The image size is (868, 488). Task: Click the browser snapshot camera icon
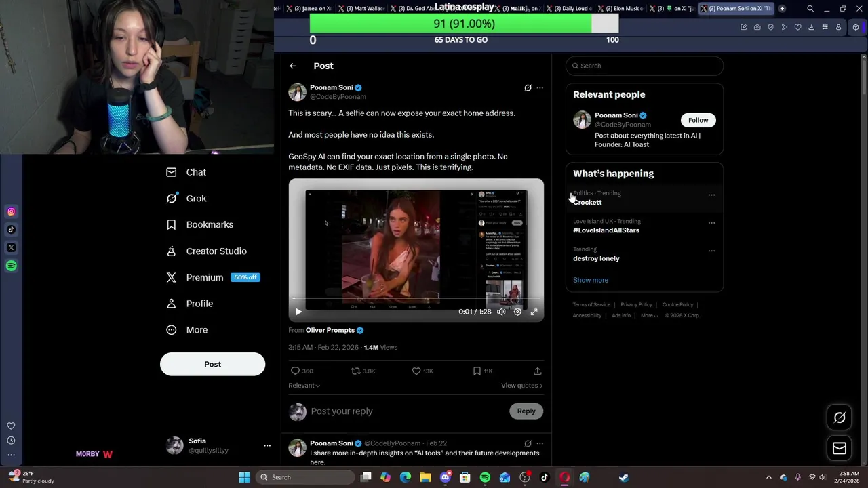[757, 27]
